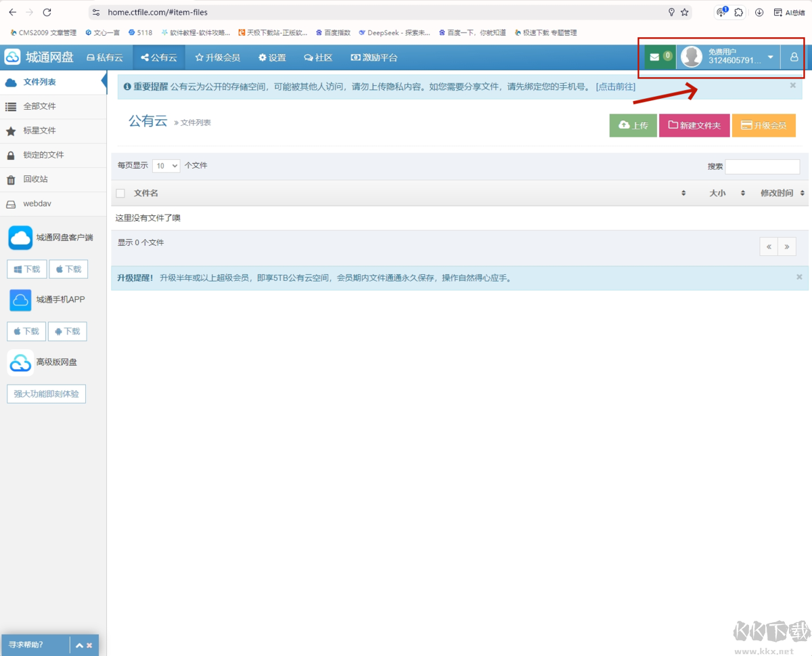812x656 pixels.
Task: Click the user profile icon at far right of header
Action: (794, 57)
